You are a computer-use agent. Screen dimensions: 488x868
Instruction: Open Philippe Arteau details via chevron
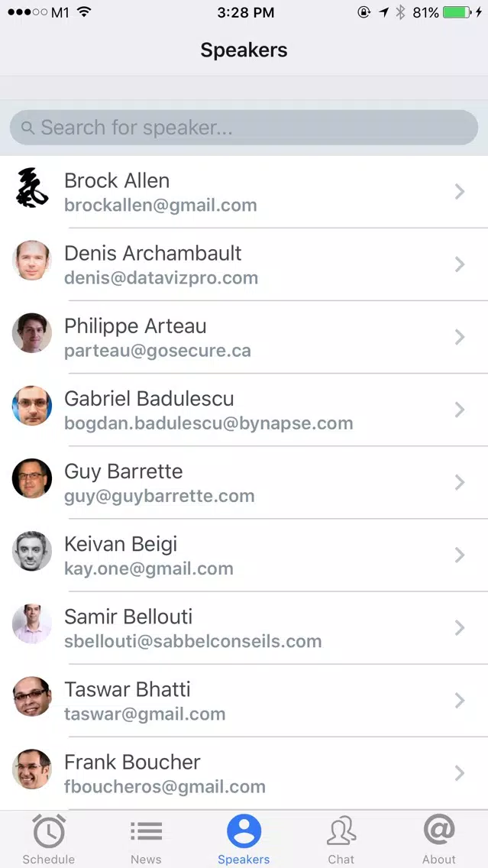[459, 337]
